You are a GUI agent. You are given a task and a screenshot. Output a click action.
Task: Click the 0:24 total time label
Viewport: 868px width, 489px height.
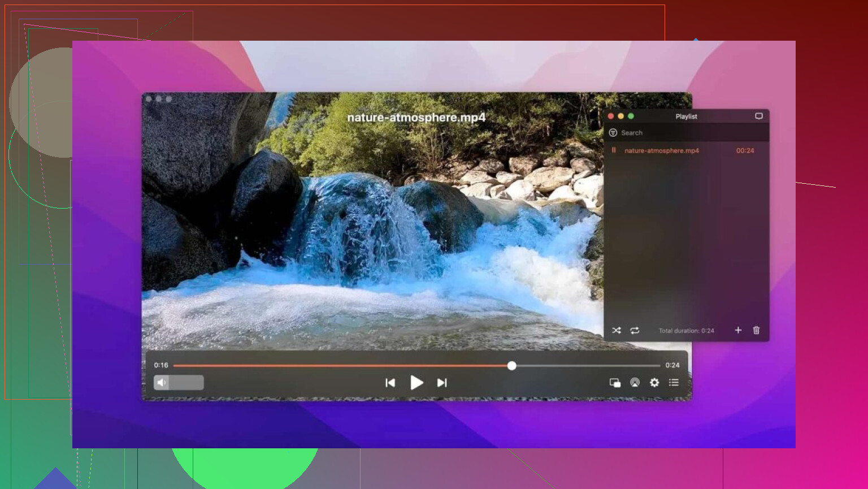(x=672, y=365)
